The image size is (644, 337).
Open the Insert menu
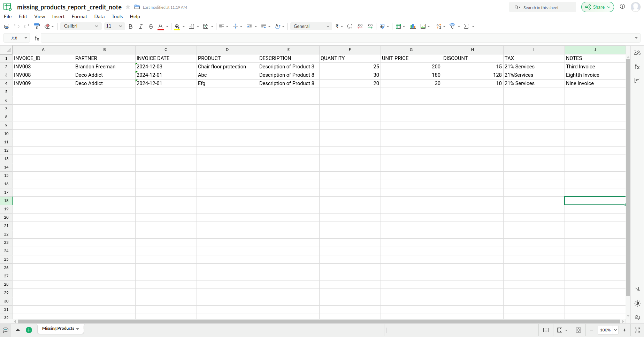(58, 16)
